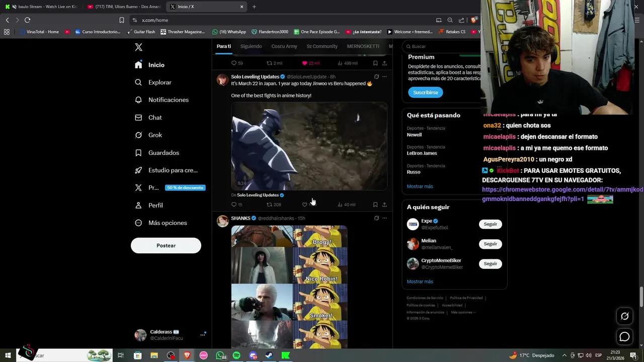Click the Suscribirse Premium button
Screen dimensions: 644x362
426,93
